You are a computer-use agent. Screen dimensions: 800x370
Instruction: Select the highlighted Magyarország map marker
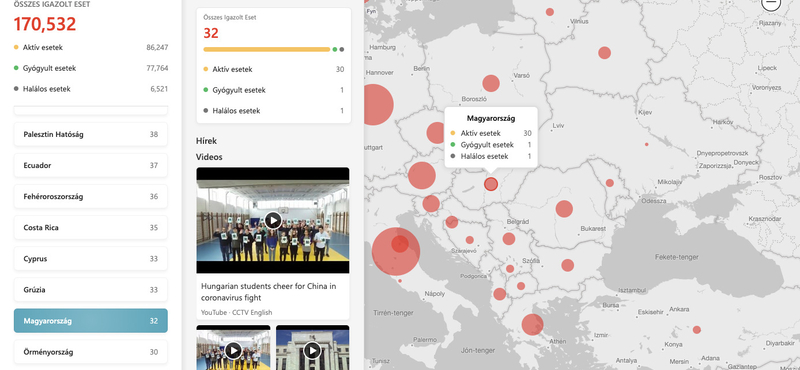click(x=491, y=184)
